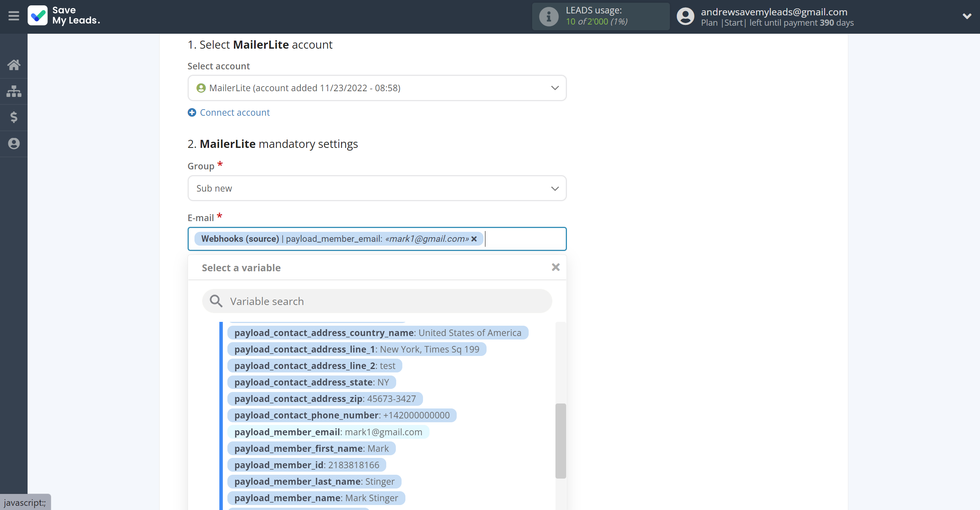Image resolution: width=980 pixels, height=510 pixels.
Task: Open the hamburger menu
Action: [x=14, y=16]
